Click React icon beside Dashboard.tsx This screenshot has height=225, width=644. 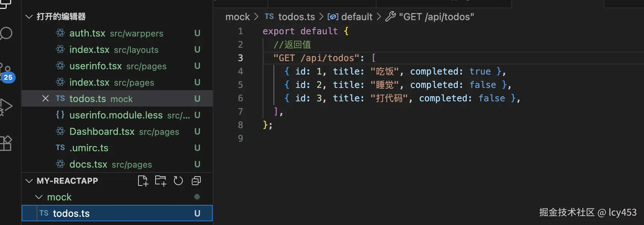[60, 131]
